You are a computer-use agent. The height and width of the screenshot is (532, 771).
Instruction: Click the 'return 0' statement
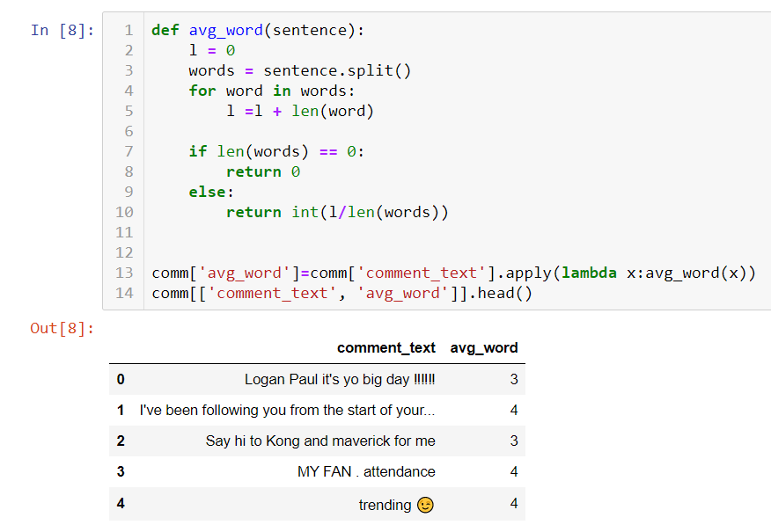click(x=262, y=171)
